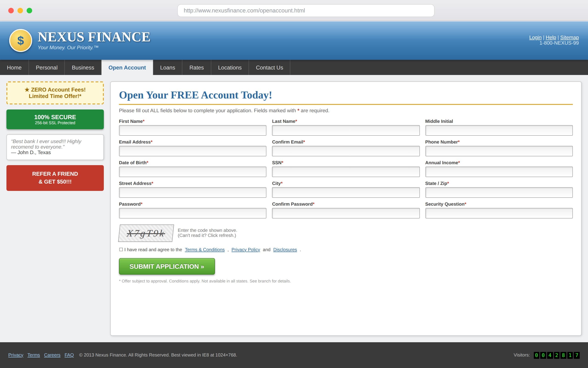Viewport: 588px width, 368px height.
Task: Click the X7gT9k captcha image
Action: coord(146,233)
